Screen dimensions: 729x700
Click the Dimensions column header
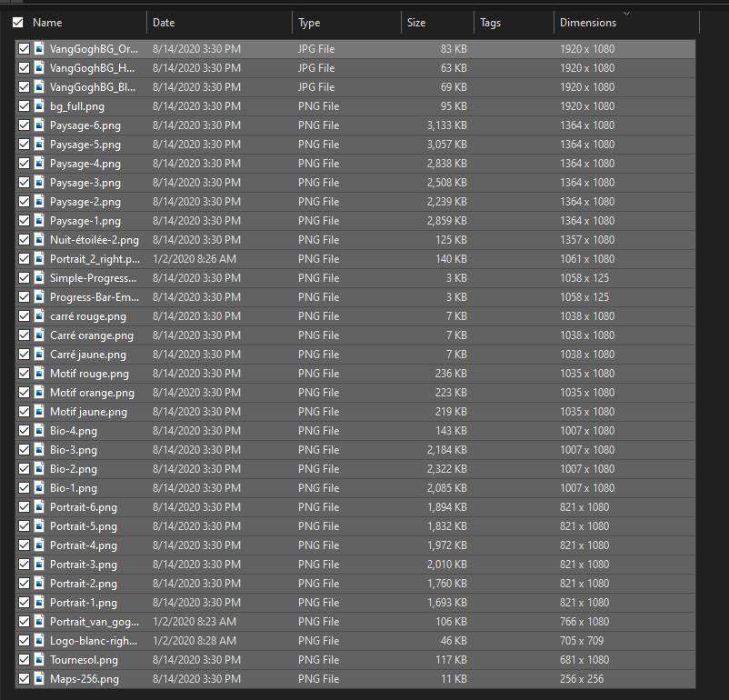pyautogui.click(x=588, y=23)
